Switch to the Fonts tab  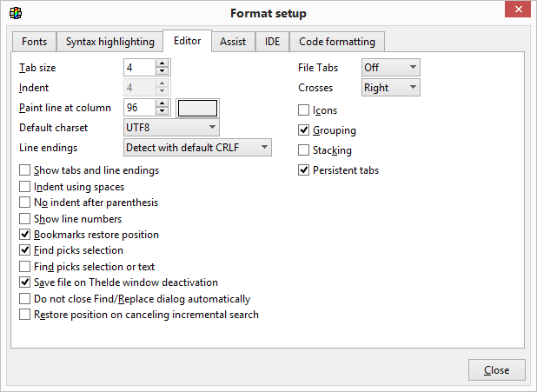point(35,42)
